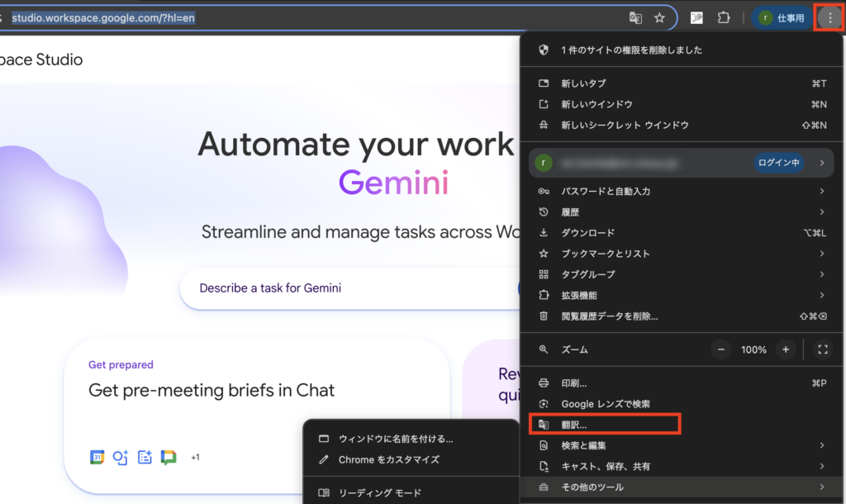Choose Google レンズで検索 option
The height and width of the screenshot is (504, 846).
[x=605, y=404]
